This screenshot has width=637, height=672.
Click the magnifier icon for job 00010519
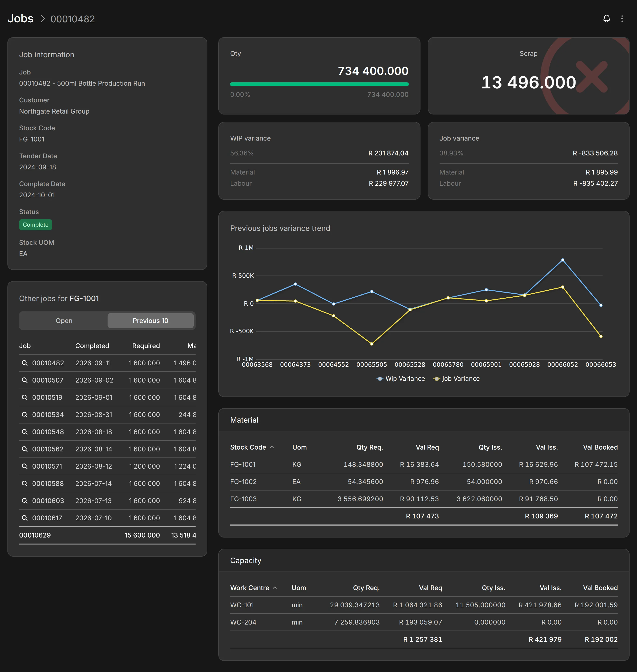(24, 397)
